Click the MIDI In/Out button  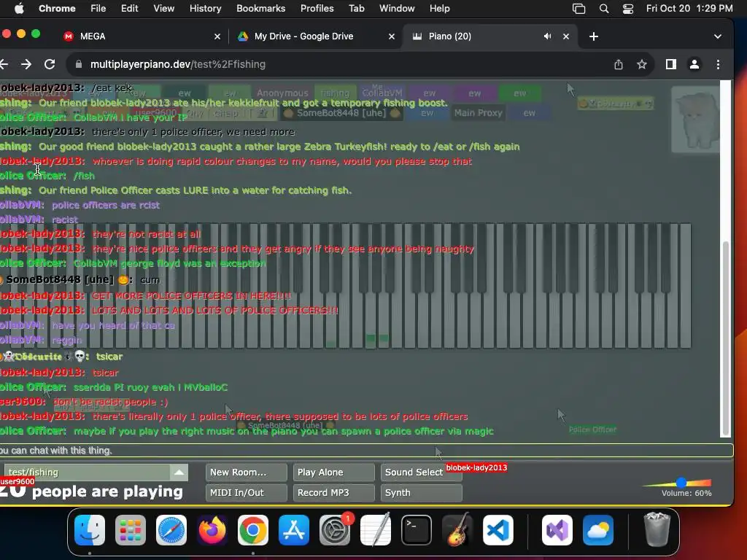coord(247,493)
